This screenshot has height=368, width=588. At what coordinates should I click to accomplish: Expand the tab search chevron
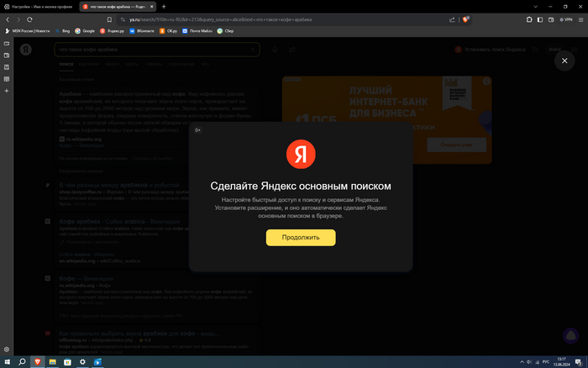[536, 7]
